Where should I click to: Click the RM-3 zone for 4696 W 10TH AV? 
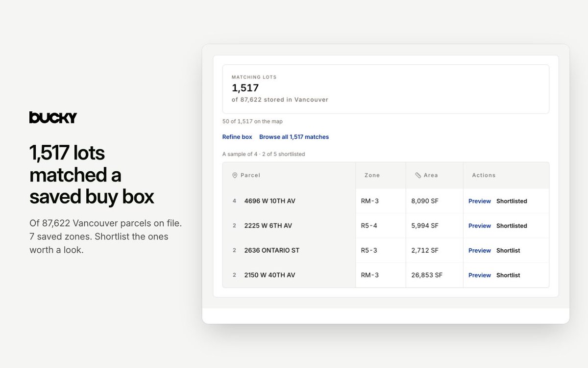(x=370, y=201)
